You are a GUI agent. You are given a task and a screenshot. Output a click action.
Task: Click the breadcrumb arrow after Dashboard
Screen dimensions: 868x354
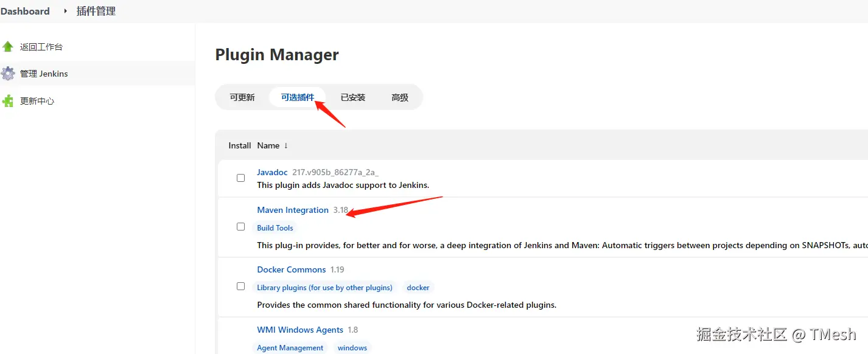click(65, 11)
